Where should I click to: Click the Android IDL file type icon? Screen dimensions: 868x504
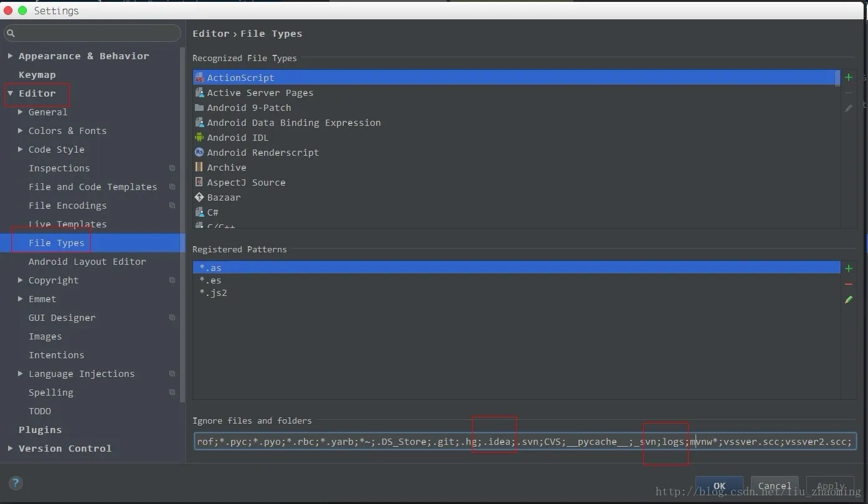click(x=199, y=138)
